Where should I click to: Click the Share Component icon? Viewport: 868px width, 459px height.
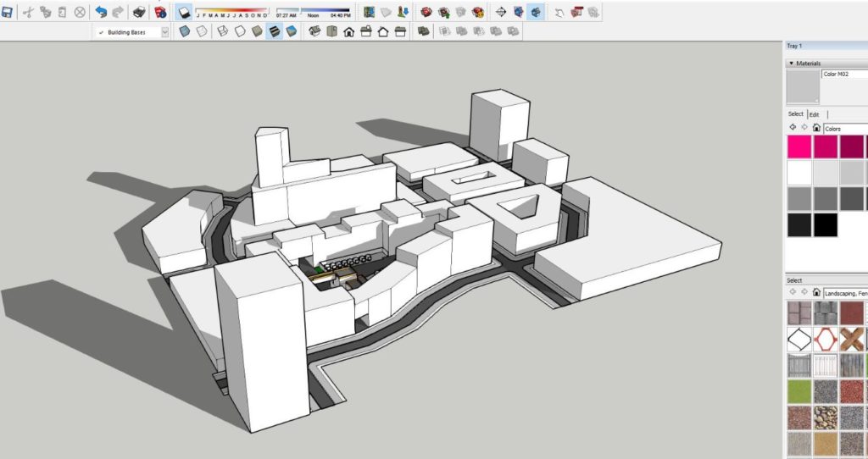coord(460,12)
